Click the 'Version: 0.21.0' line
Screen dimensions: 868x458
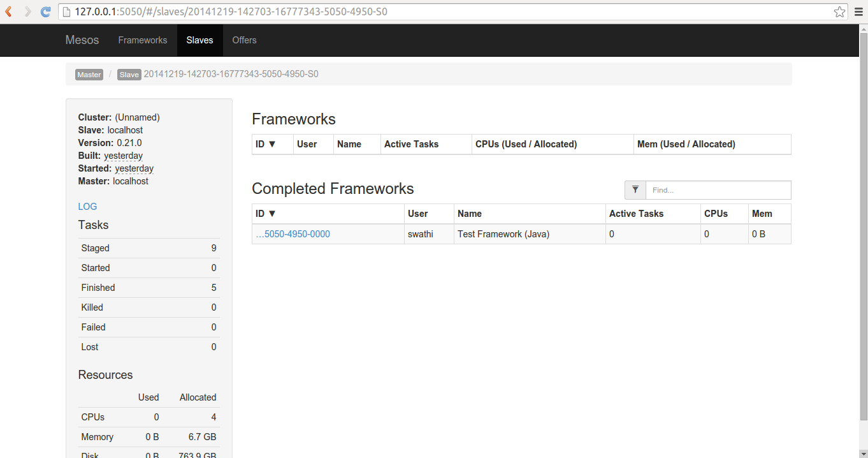click(110, 143)
